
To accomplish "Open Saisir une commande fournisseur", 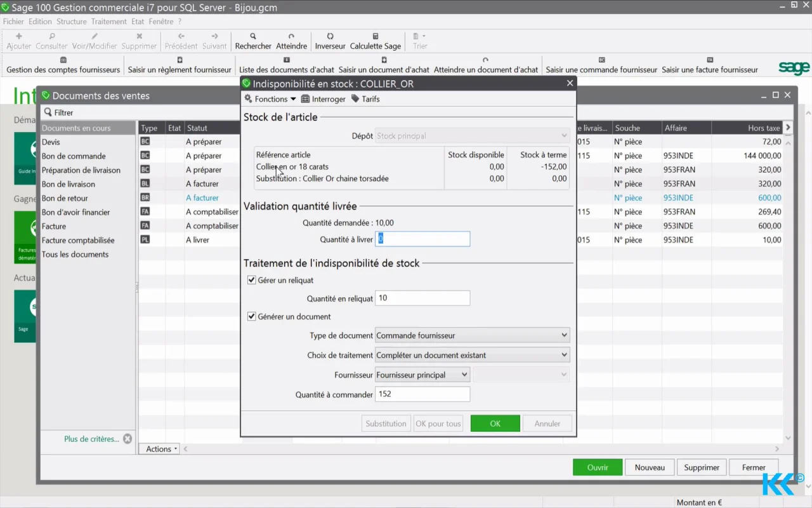I will (601, 65).
